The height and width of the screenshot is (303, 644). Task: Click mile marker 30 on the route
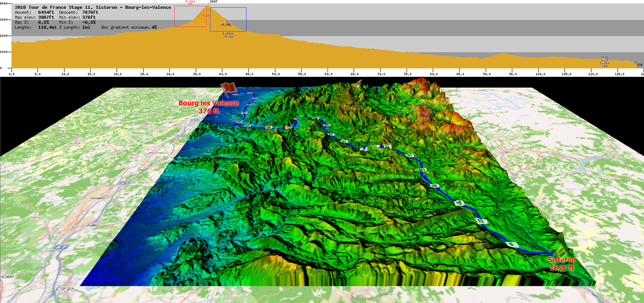(x=409, y=155)
